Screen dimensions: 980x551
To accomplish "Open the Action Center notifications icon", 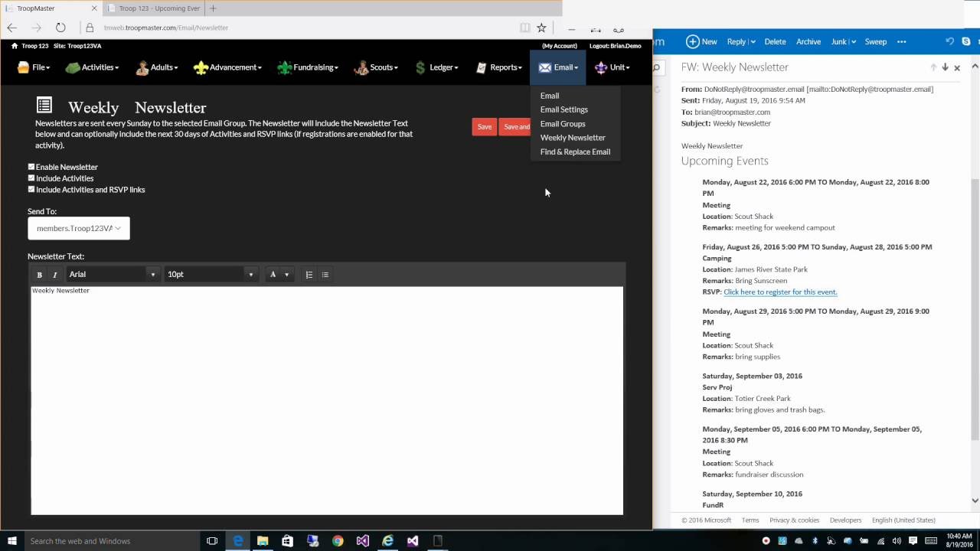I will 913,541.
